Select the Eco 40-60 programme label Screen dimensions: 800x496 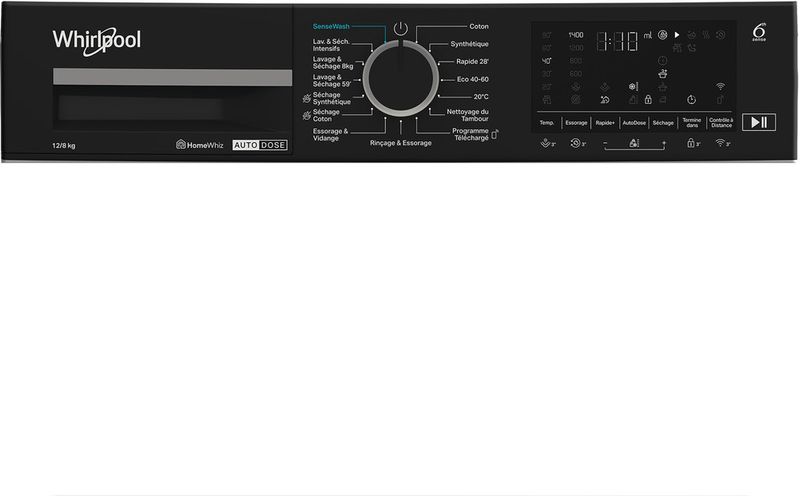[472, 78]
